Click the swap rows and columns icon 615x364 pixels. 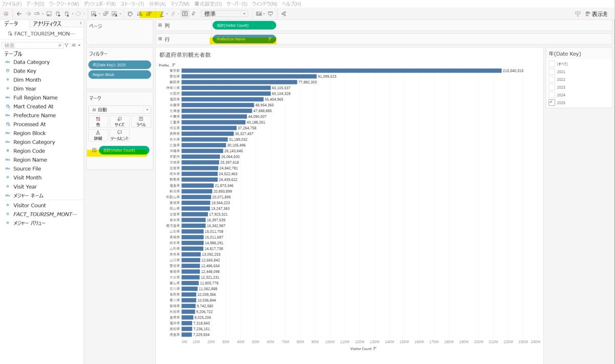click(130, 14)
